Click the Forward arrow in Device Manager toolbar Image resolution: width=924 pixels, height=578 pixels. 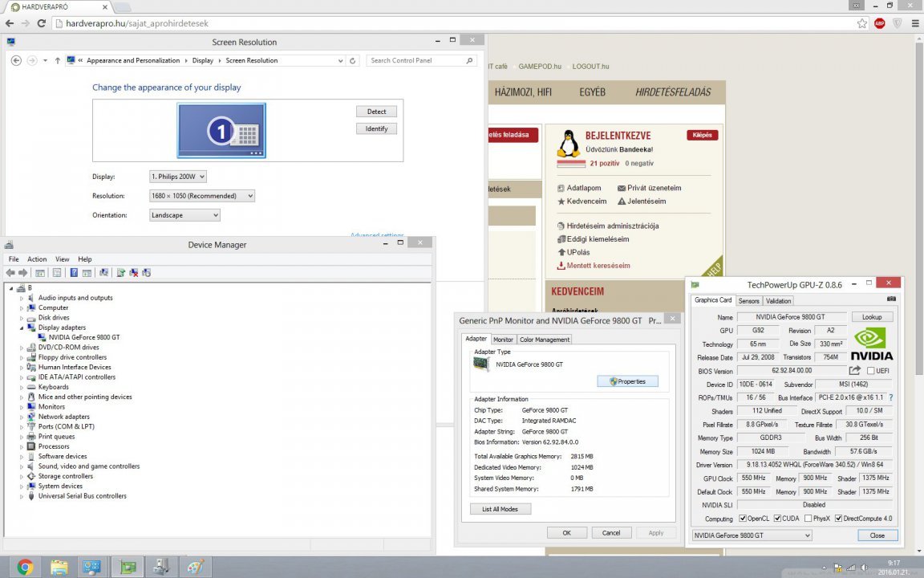pos(23,272)
